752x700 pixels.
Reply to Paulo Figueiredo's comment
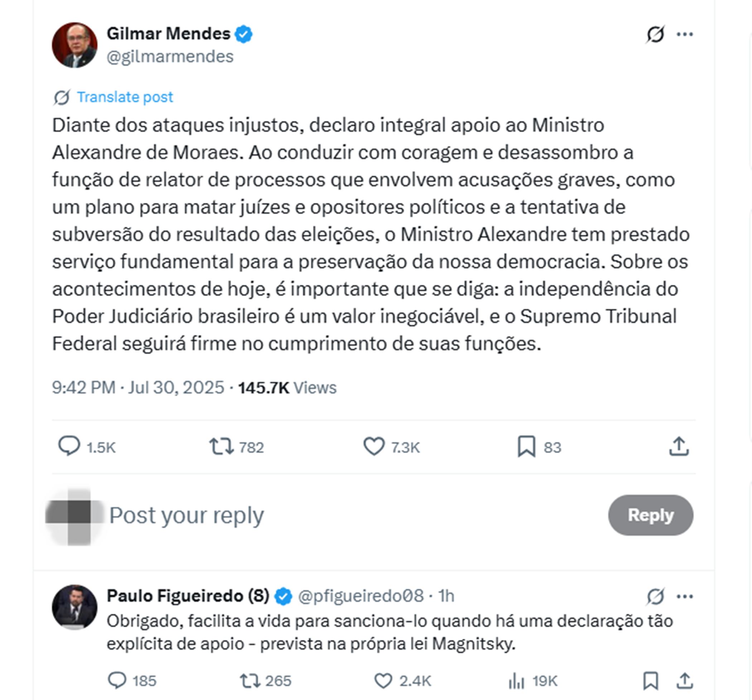pyautogui.click(x=117, y=681)
